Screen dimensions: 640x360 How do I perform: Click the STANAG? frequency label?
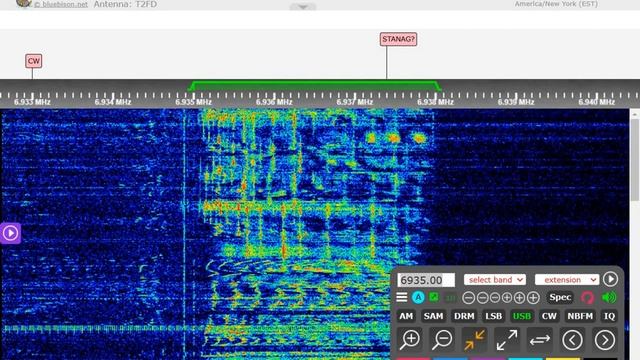[398, 39]
